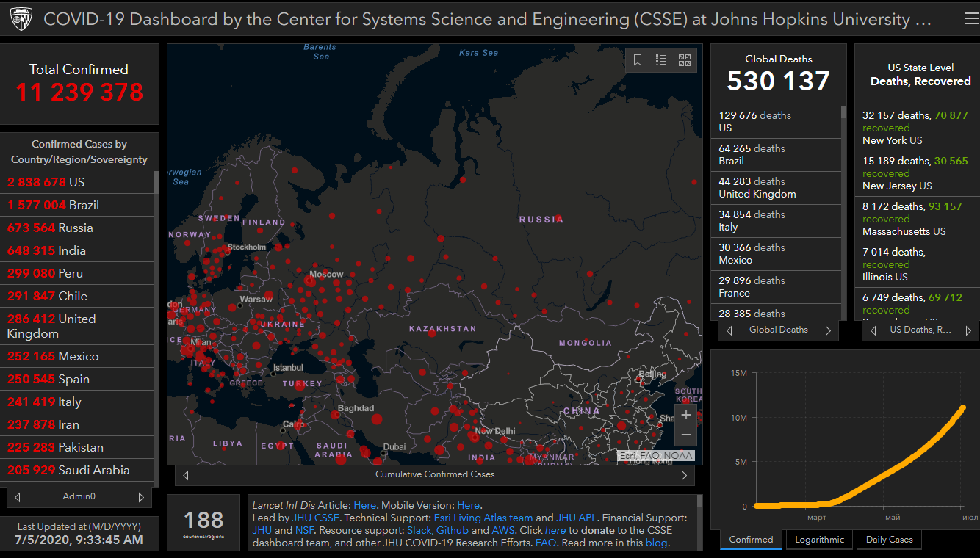Show the map legend icon
This screenshot has width=980, height=558.
coord(661,60)
